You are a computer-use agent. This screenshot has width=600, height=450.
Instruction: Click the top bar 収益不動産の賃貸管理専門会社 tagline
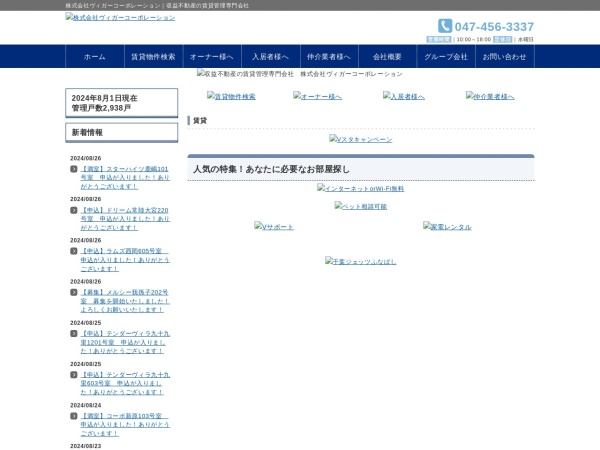click(207, 6)
